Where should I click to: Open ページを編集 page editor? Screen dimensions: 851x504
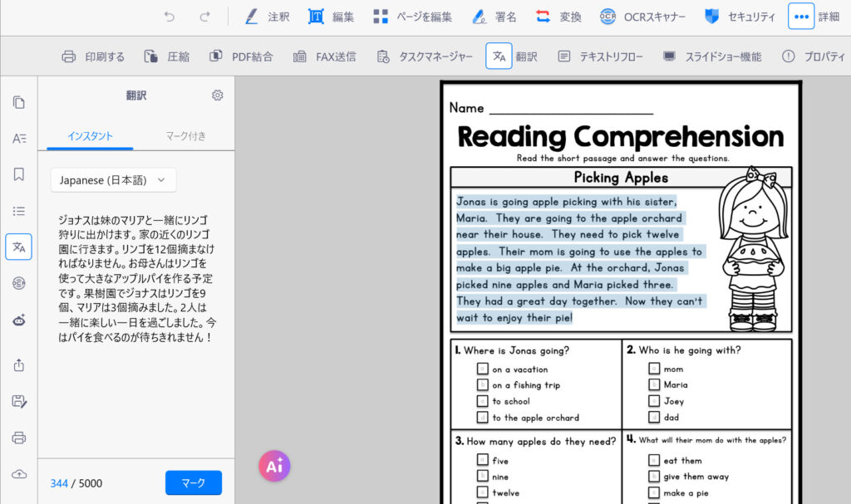(412, 17)
